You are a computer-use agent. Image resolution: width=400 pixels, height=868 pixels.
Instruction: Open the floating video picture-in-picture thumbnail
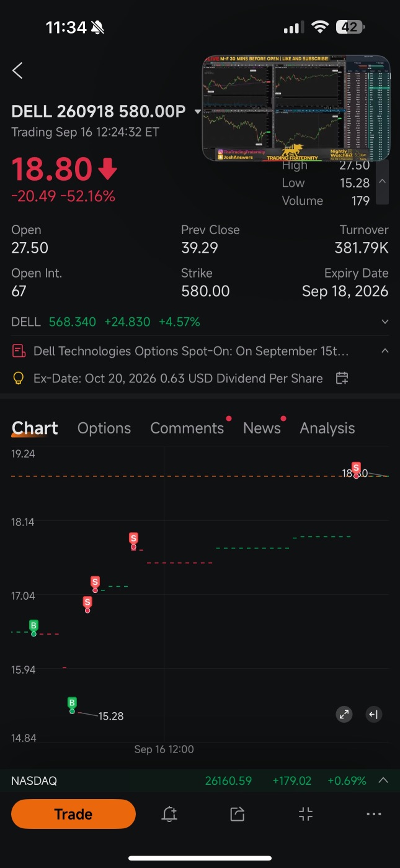click(x=296, y=108)
